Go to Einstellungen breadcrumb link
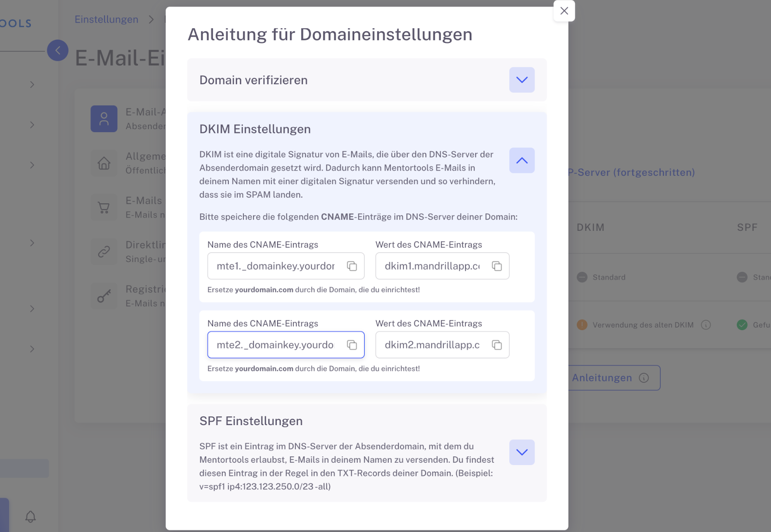This screenshot has height=532, width=771. [x=106, y=19]
